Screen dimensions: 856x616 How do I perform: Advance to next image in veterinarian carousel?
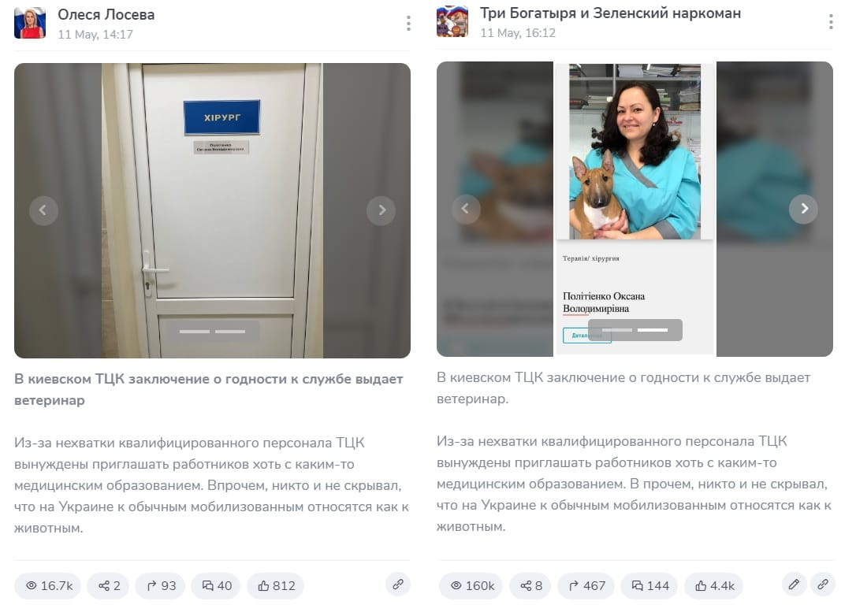pyautogui.click(x=804, y=209)
